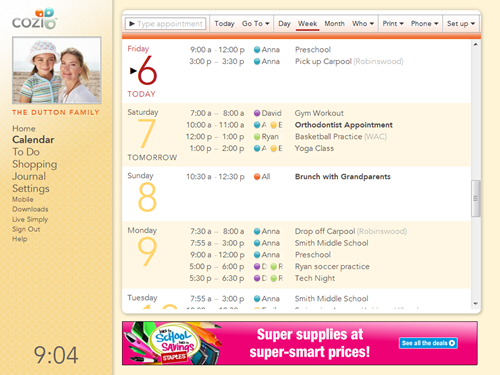
Task: Click Ryan's green dot on Basketball Practice
Action: click(257, 137)
